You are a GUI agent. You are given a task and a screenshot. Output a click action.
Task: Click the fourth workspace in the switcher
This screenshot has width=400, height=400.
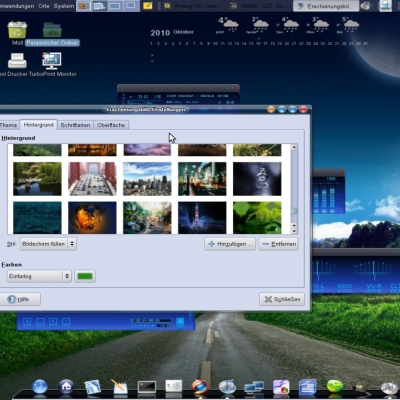[x=131, y=6]
